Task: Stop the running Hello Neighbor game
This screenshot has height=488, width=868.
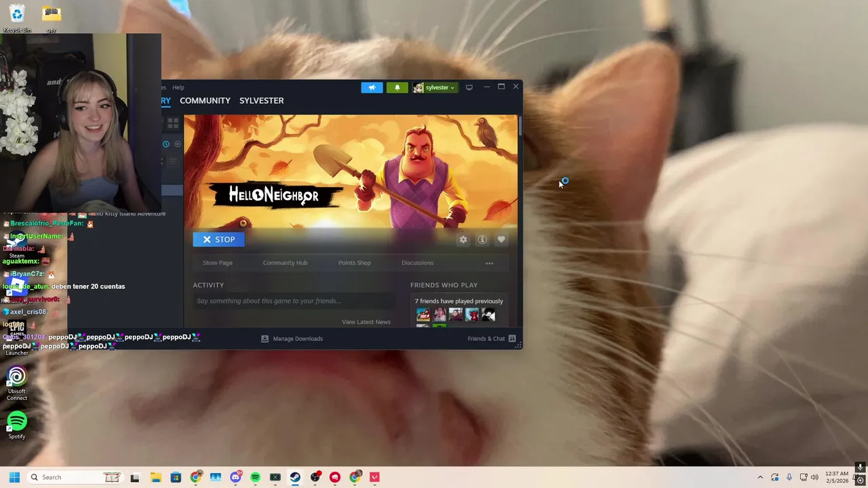Action: pos(218,239)
